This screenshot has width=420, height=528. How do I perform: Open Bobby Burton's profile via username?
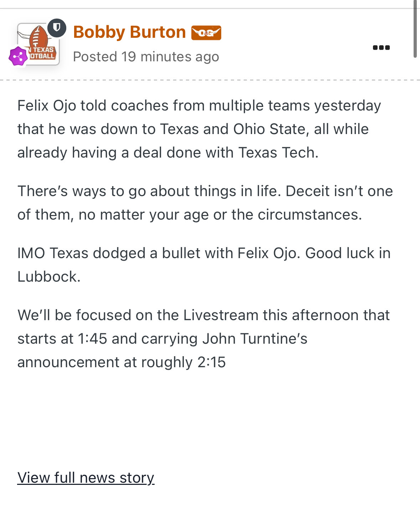click(129, 32)
